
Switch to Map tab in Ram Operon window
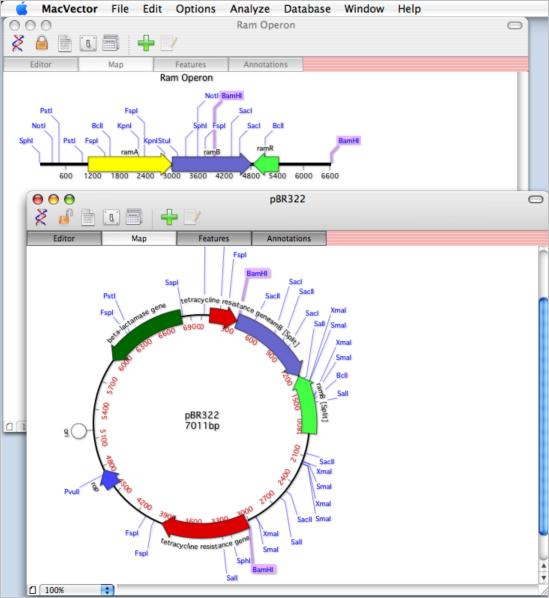coord(116,64)
